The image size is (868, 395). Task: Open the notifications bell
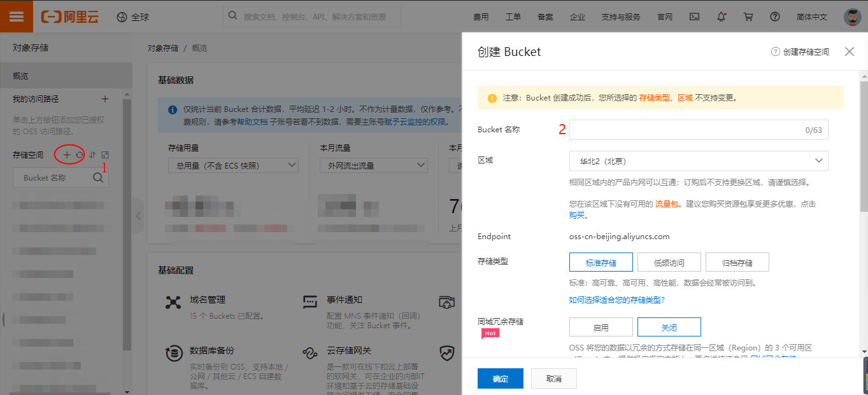[722, 17]
